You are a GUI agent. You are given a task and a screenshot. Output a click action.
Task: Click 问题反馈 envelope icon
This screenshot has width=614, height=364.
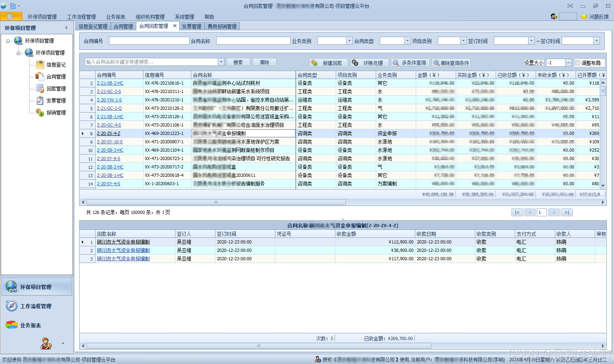coord(584,17)
